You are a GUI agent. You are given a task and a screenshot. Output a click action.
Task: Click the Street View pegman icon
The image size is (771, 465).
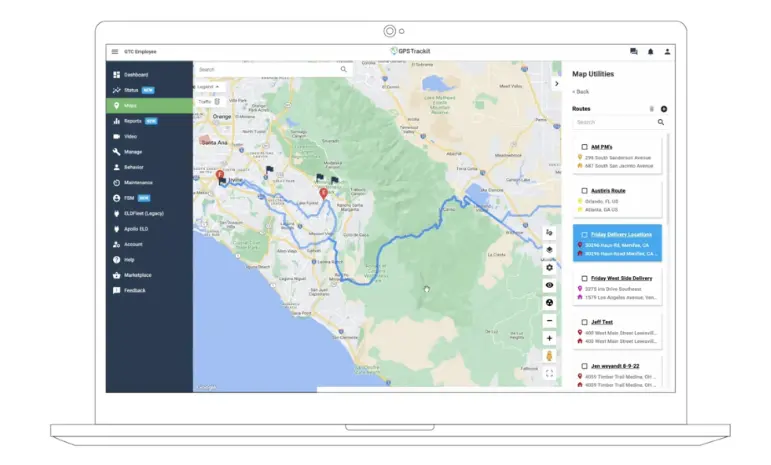coord(549,356)
